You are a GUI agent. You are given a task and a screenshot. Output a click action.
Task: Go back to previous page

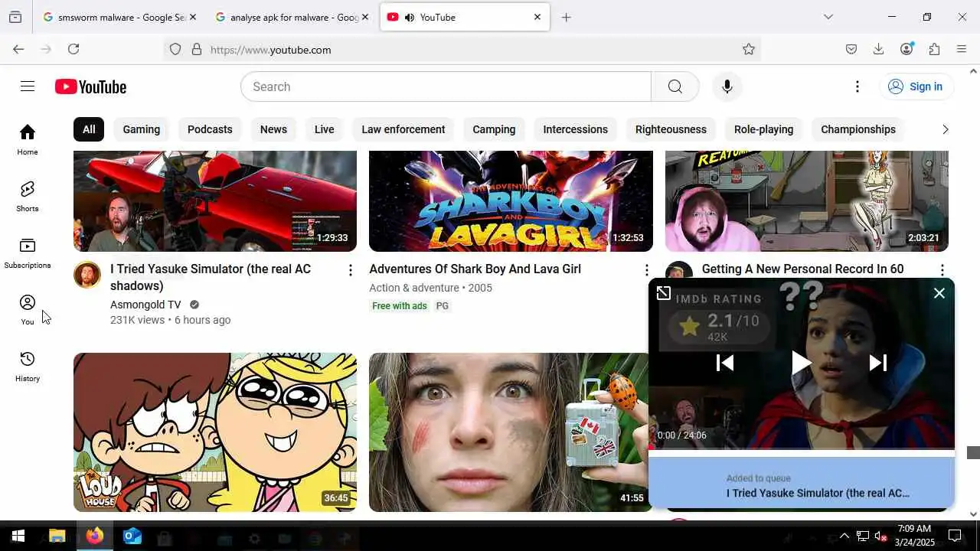18,49
